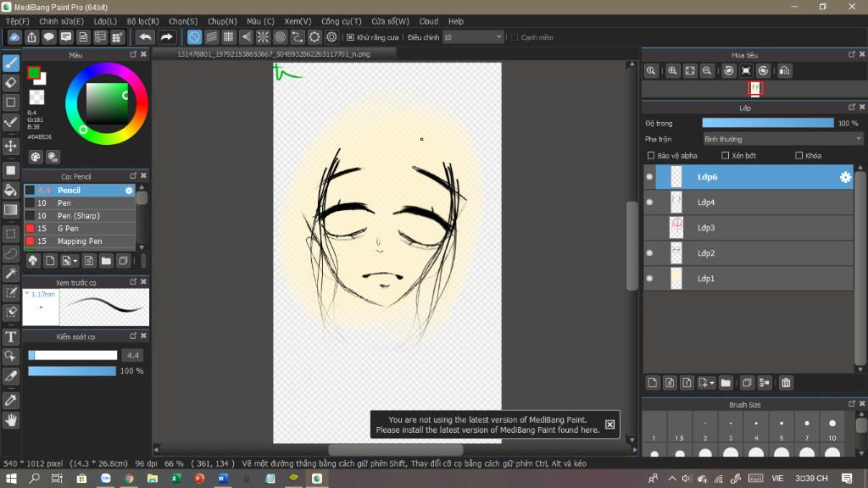Select the Brush tool in left toolbar
The width and height of the screenshot is (868, 488).
(11, 63)
